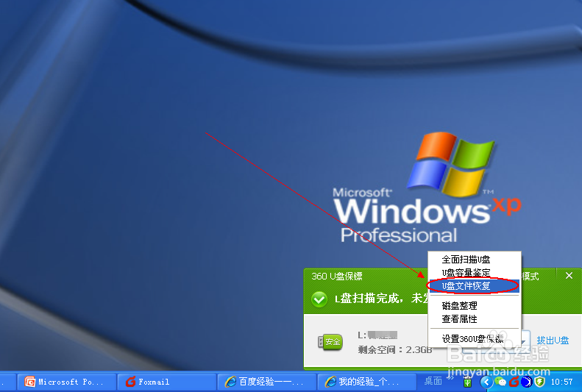The width and height of the screenshot is (582, 392).
Task: Click the red Foxmail tray icon
Action: (514, 382)
